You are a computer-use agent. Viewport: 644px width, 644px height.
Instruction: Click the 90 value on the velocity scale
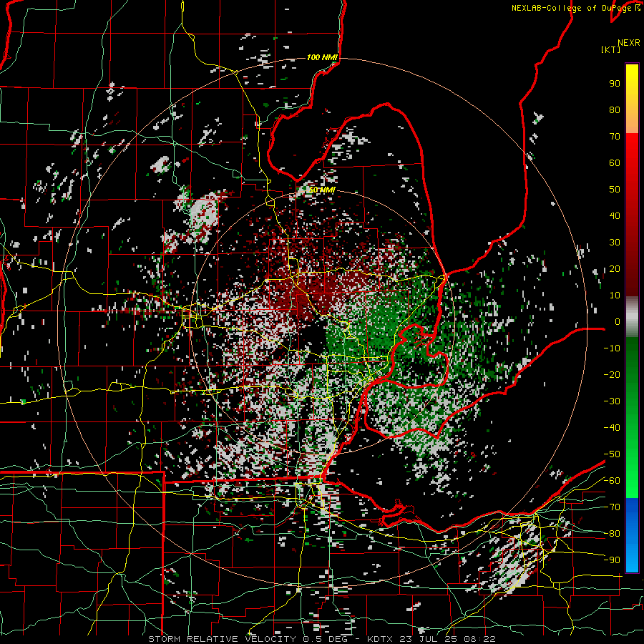point(615,84)
